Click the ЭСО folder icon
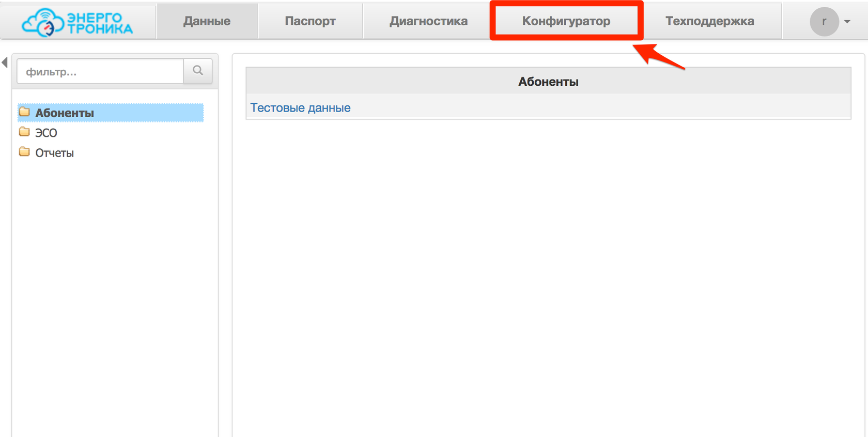The width and height of the screenshot is (868, 437). [24, 132]
